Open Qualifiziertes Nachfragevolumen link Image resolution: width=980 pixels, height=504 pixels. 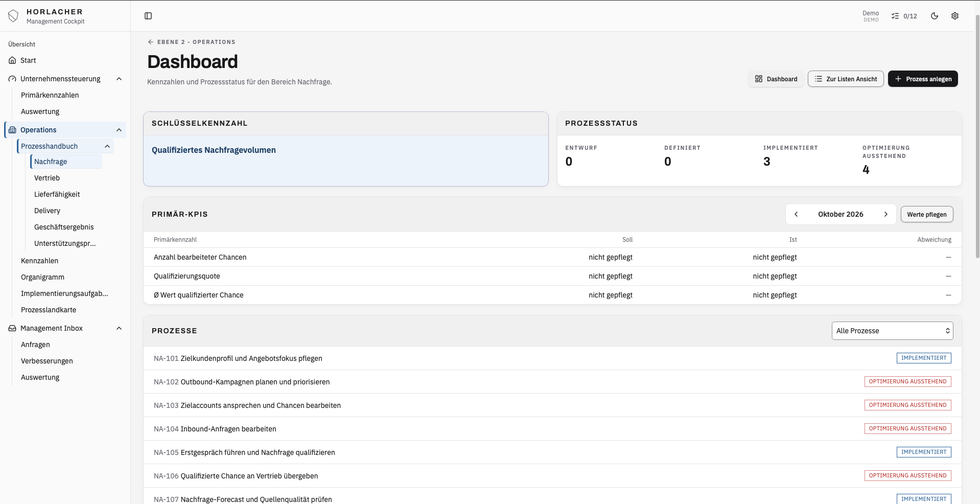click(x=214, y=150)
